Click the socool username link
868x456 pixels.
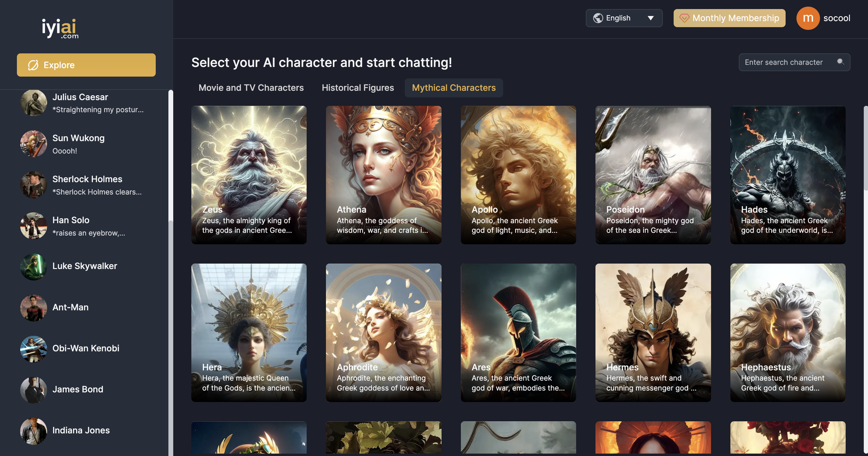click(x=836, y=18)
